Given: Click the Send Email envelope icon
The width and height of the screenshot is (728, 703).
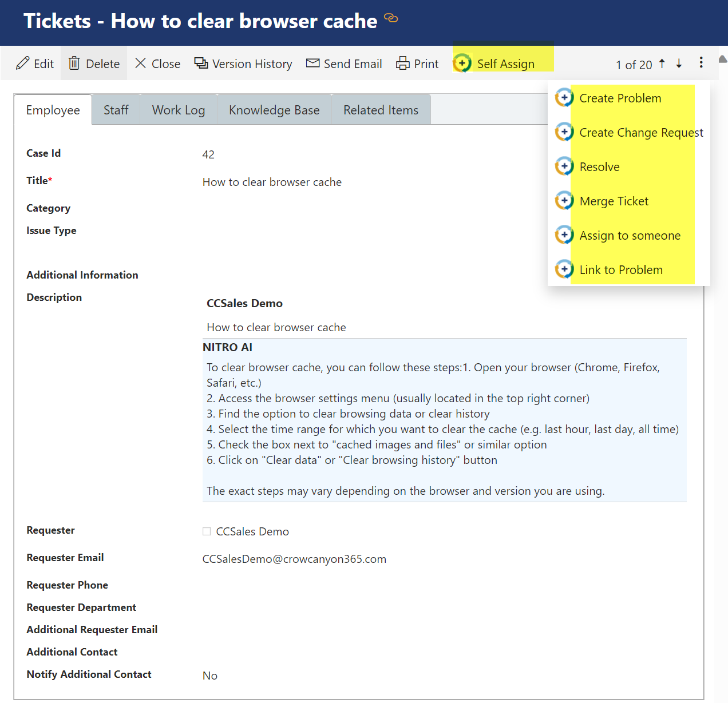Looking at the screenshot, I should (312, 63).
